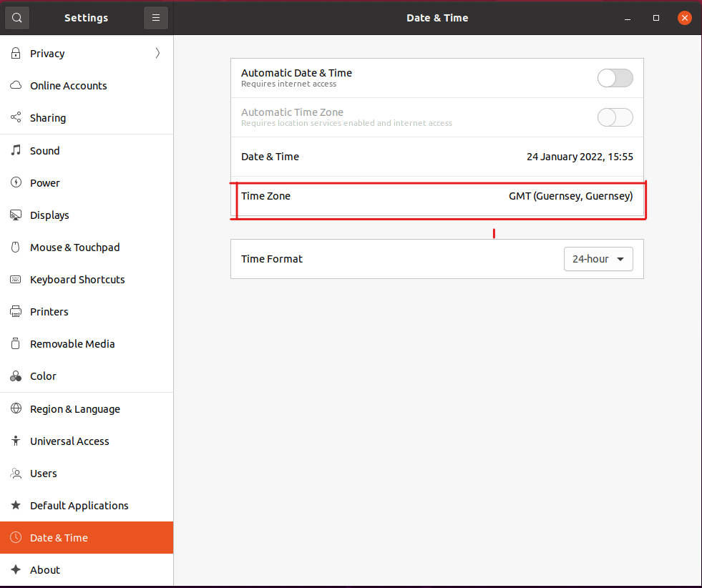Select Default Applications in the sidebar
This screenshot has height=588, width=702.
tap(79, 506)
